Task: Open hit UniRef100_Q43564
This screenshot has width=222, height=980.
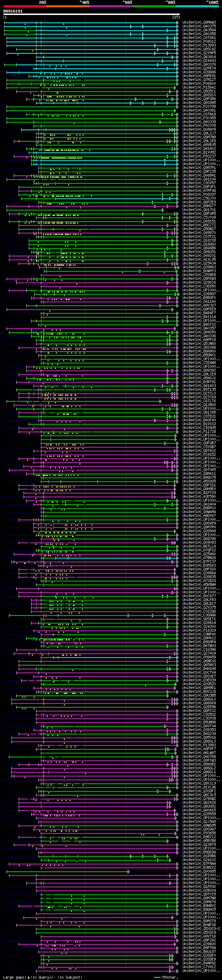Action: [199, 30]
